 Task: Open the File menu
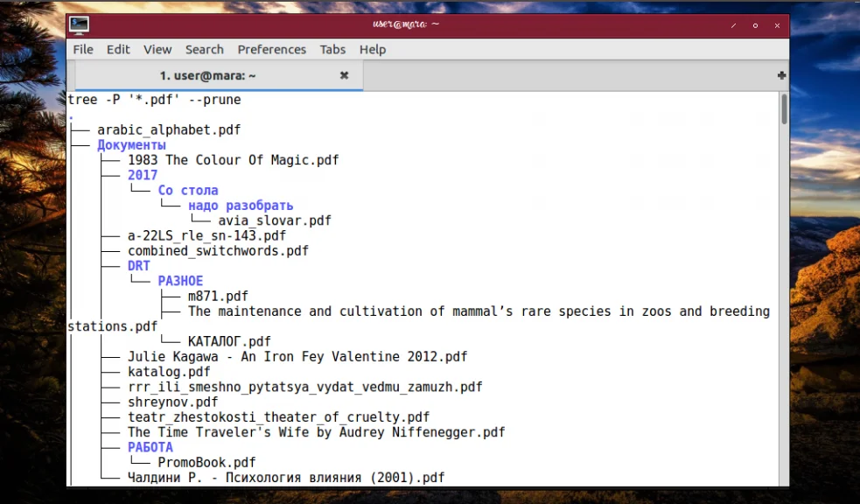pyautogui.click(x=83, y=50)
